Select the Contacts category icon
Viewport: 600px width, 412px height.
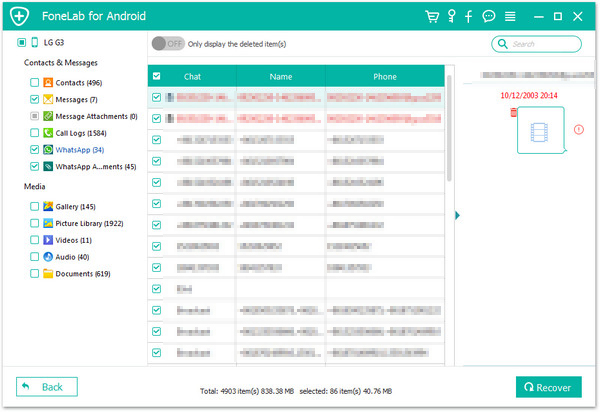(x=48, y=83)
